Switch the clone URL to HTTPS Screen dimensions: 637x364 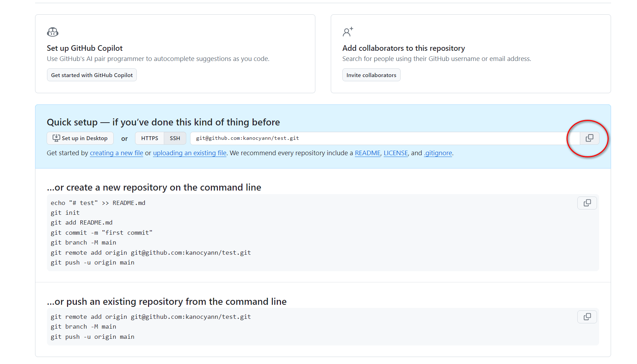click(149, 138)
